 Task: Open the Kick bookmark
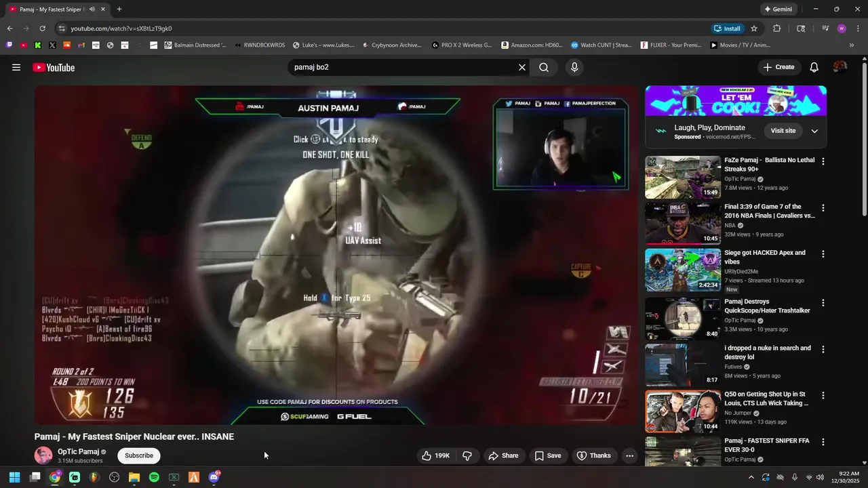37,45
